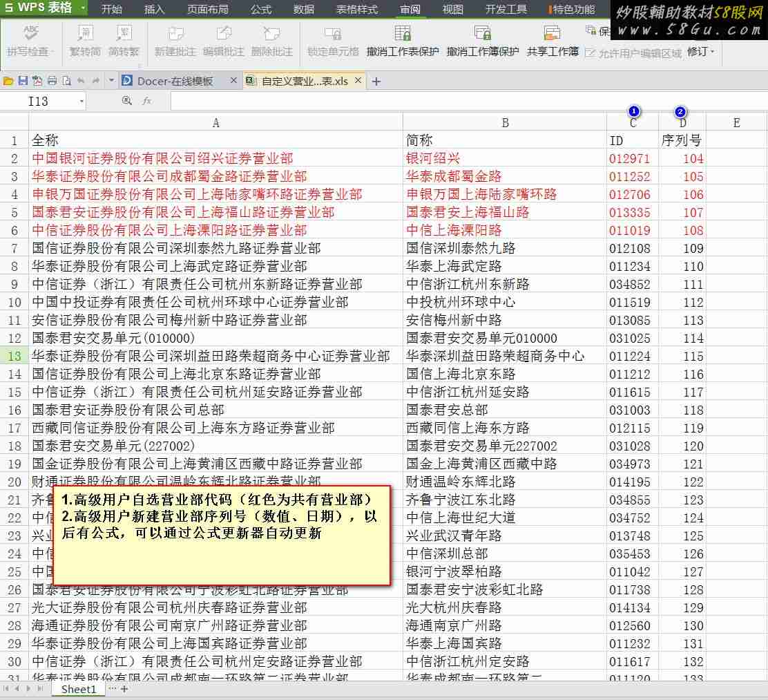Open the 特色功能 ribbon tab
This screenshot has height=700, width=768.
point(572,9)
